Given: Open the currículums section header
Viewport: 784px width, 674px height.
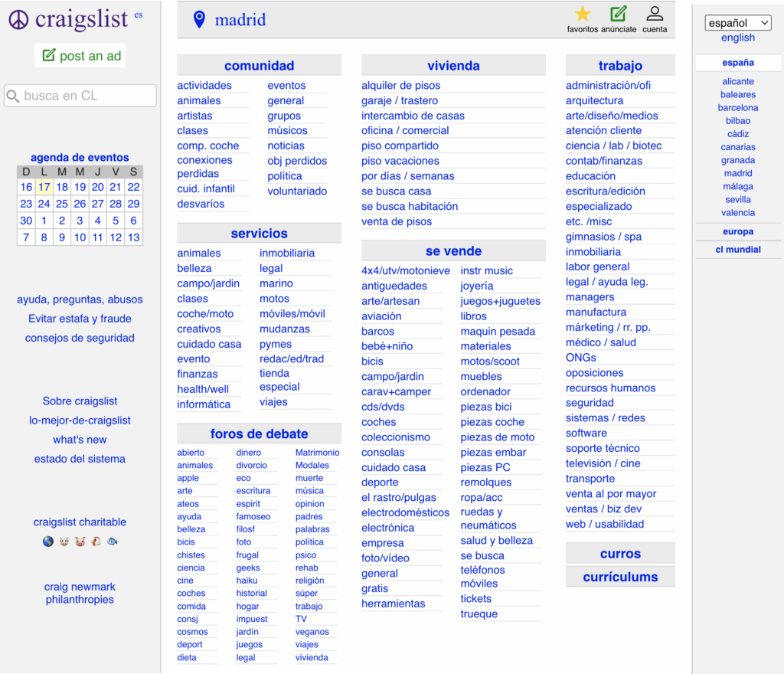Looking at the screenshot, I should coord(620,577).
